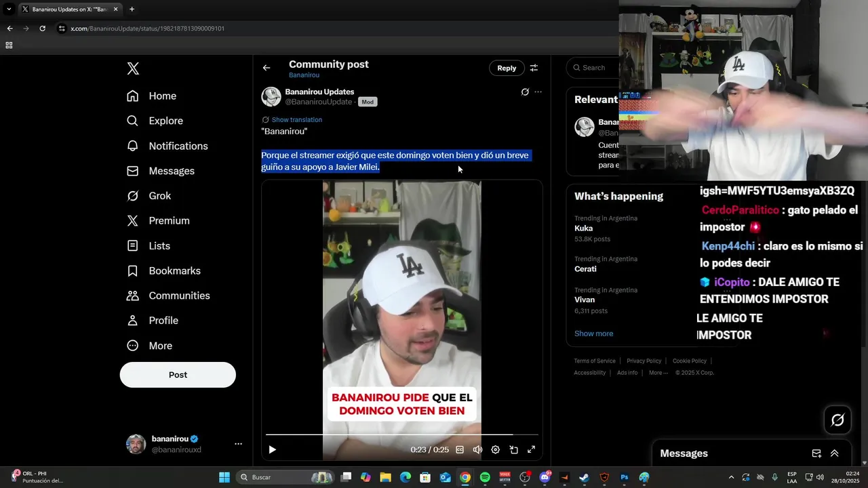Expand the More menu in sidebar
The height and width of the screenshot is (488, 868).
pos(150,346)
